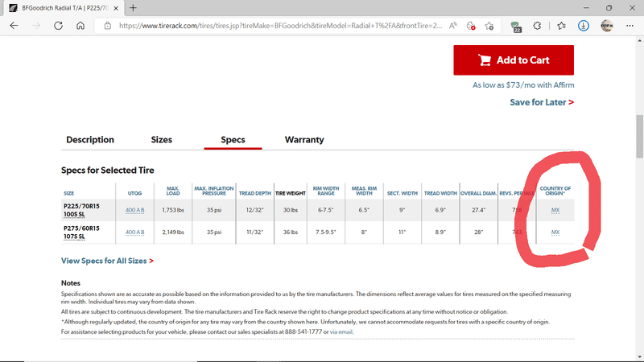644x362 pixels.
Task: Go back with the browser back arrow
Action: click(x=14, y=26)
